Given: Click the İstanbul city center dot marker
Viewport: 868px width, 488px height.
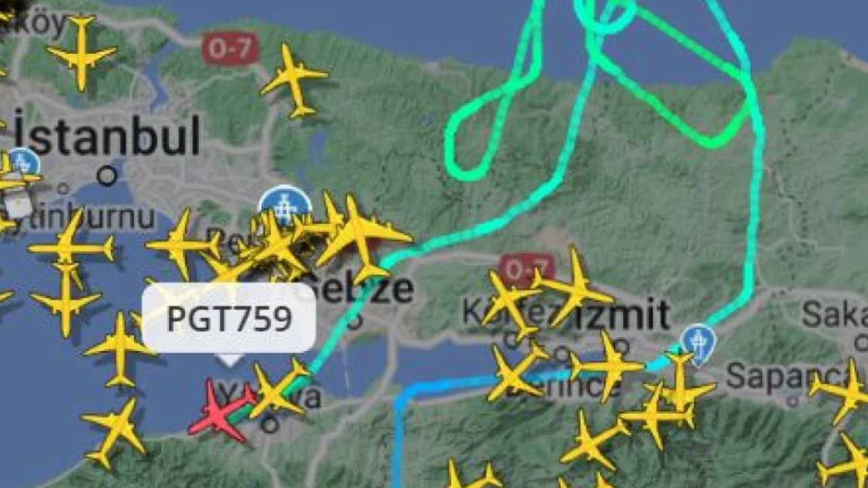Looking at the screenshot, I should point(106,176).
